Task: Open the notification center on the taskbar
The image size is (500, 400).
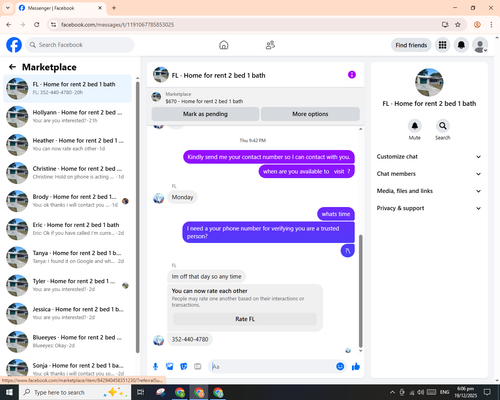Action: click(487, 392)
